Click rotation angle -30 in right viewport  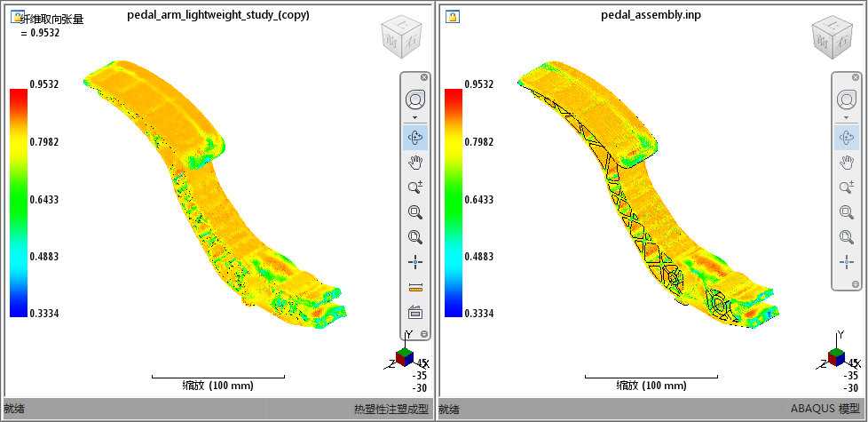(851, 387)
